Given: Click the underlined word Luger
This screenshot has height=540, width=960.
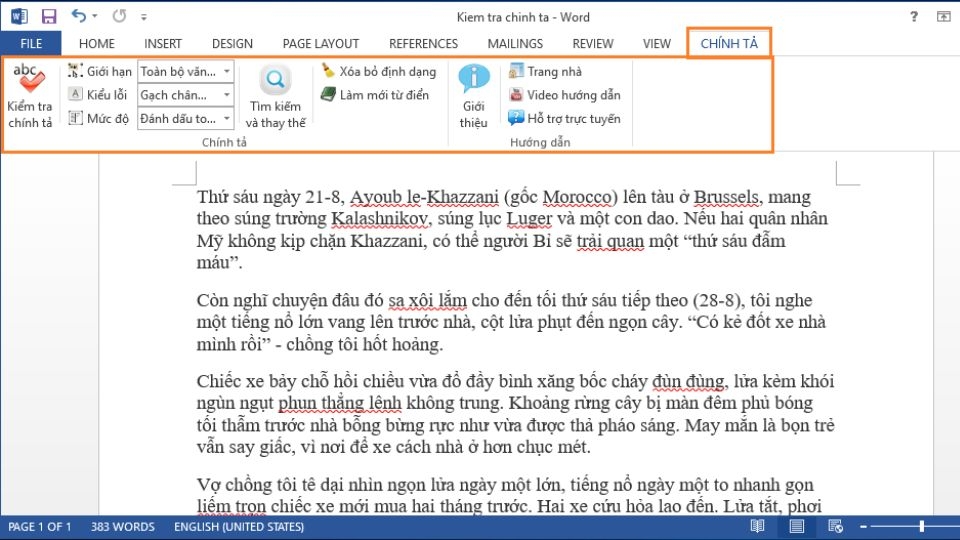Looking at the screenshot, I should pyautogui.click(x=529, y=219).
